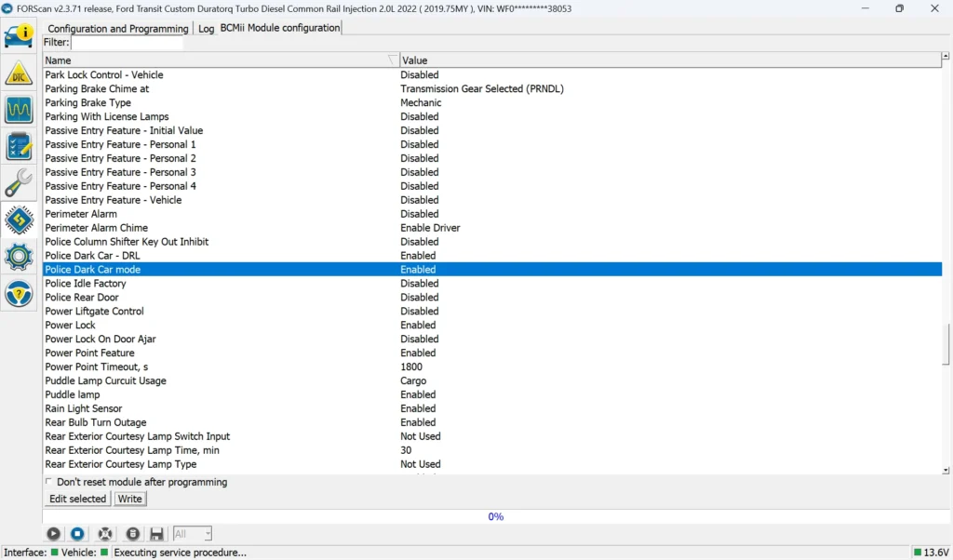Open the DTC trouble codes section

click(x=19, y=73)
